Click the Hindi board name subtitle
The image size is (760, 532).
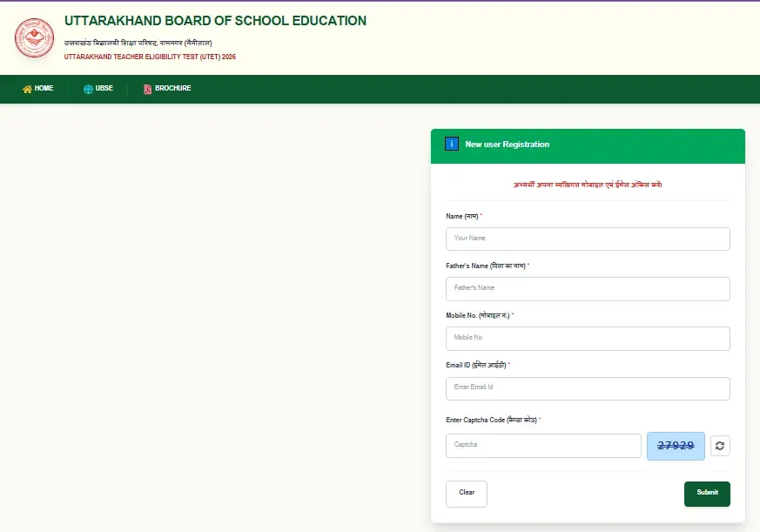[138, 43]
